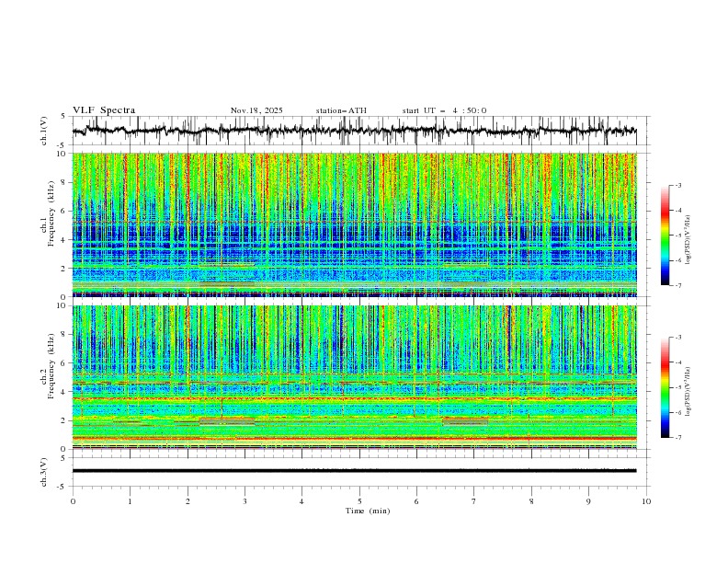
Task: Click the "Time (min)" axis title
Action: [368, 511]
